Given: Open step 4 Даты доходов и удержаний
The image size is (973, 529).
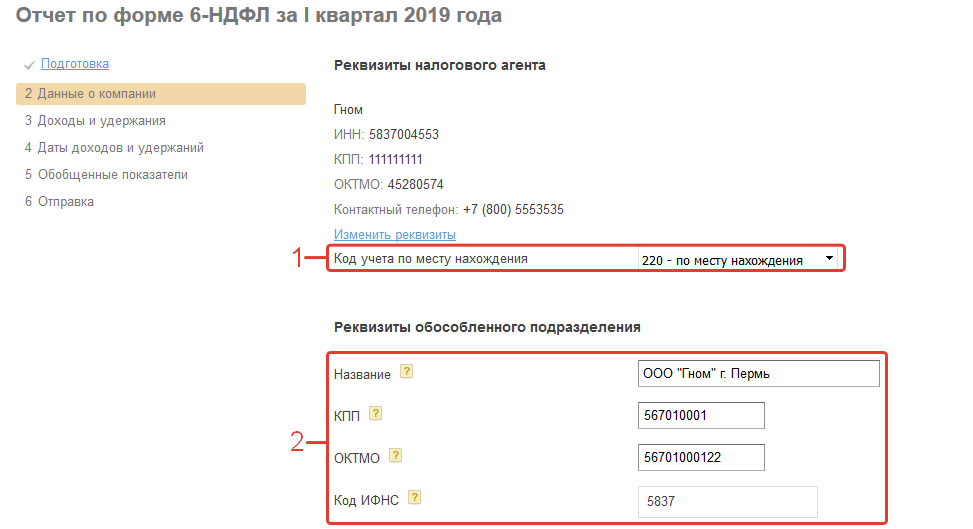Looking at the screenshot, I should [x=114, y=148].
